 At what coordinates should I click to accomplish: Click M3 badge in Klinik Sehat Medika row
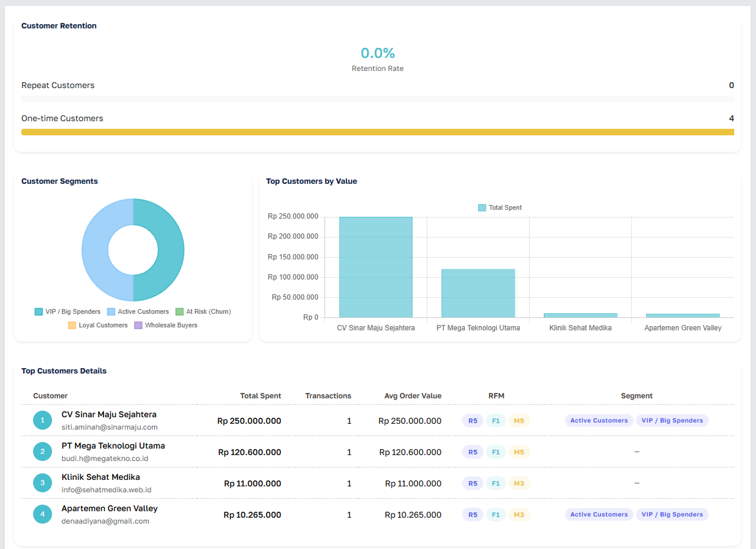tap(519, 483)
